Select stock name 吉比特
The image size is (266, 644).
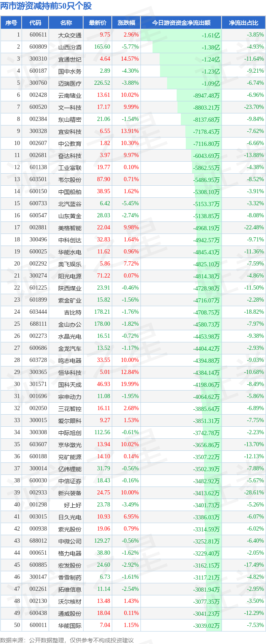(x=73, y=312)
